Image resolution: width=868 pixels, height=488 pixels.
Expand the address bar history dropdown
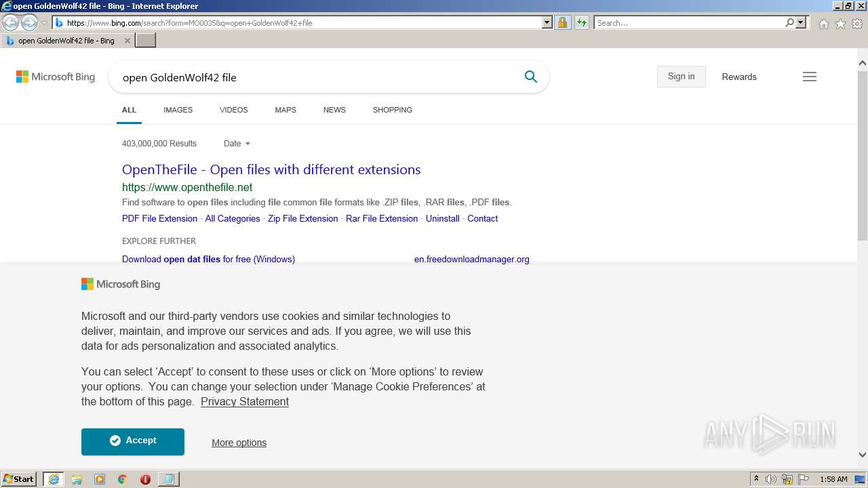point(547,23)
